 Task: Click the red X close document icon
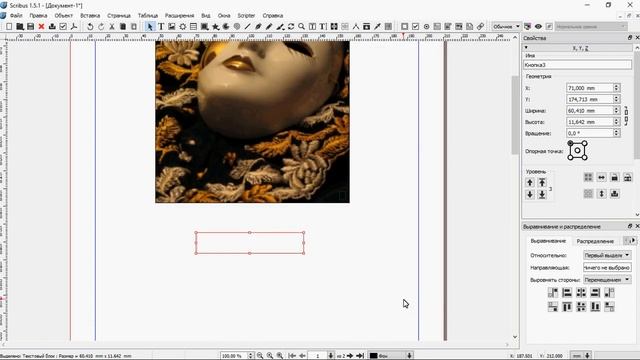tap(41, 27)
